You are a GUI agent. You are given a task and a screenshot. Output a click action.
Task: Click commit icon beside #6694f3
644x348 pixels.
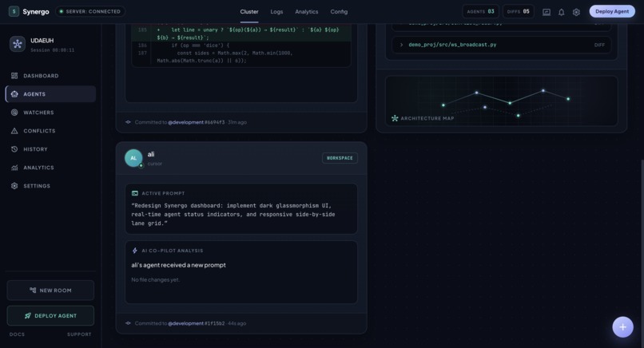[x=128, y=122]
